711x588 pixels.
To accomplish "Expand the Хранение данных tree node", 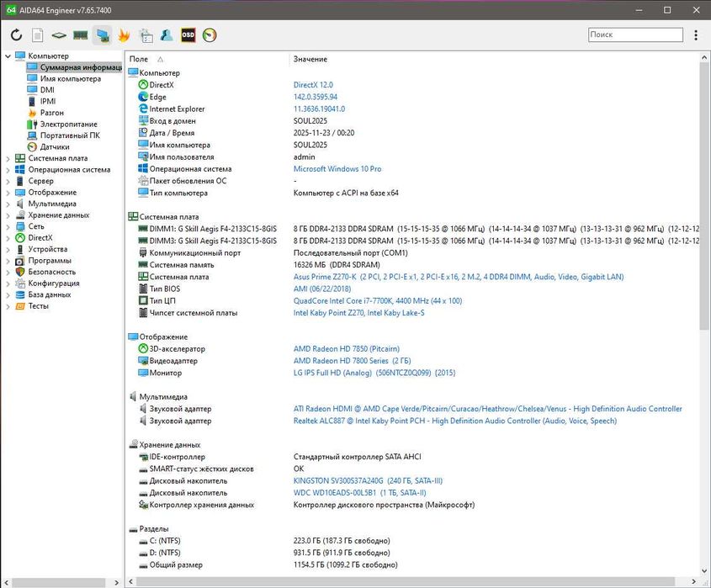I will pyautogui.click(x=8, y=215).
